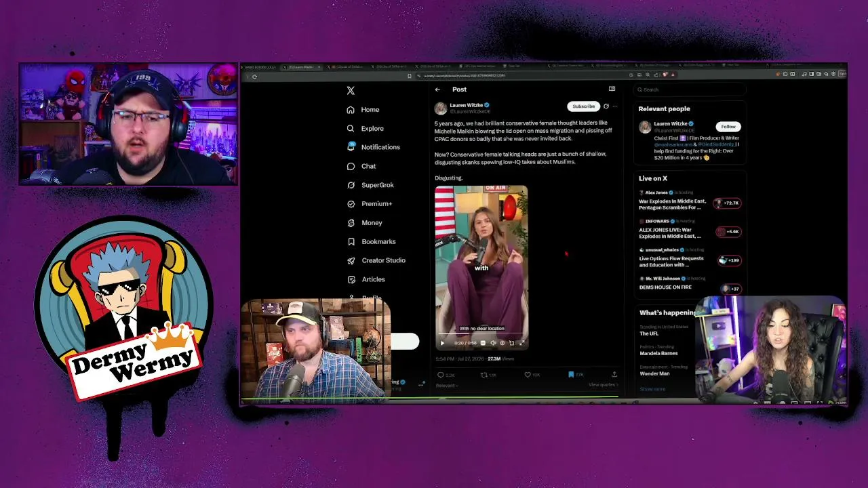Viewport: 868px width, 488px height.
Task: Click the Chat bubble icon
Action: 351,166
